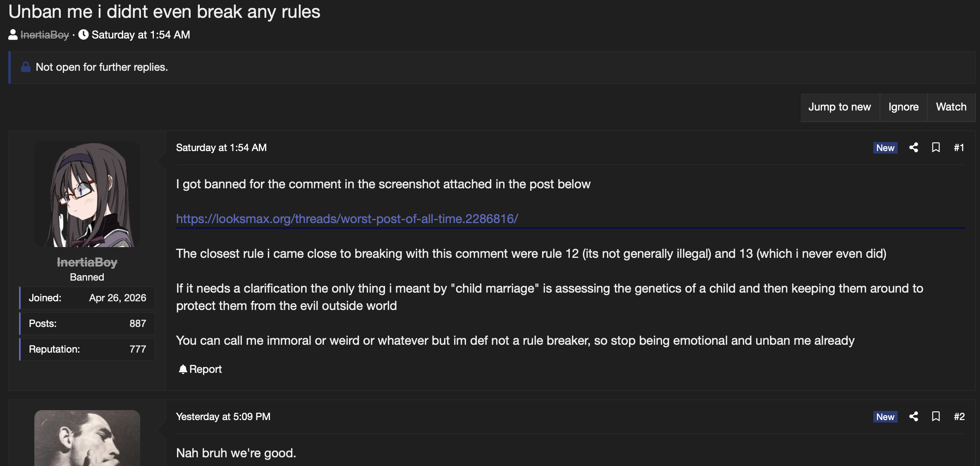Click the Jump to new button
The image size is (980, 466).
point(840,107)
